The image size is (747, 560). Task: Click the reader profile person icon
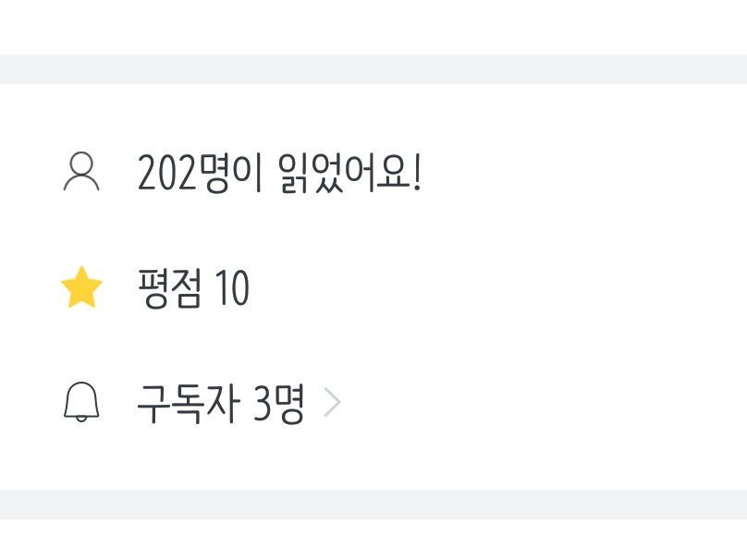pos(81,173)
